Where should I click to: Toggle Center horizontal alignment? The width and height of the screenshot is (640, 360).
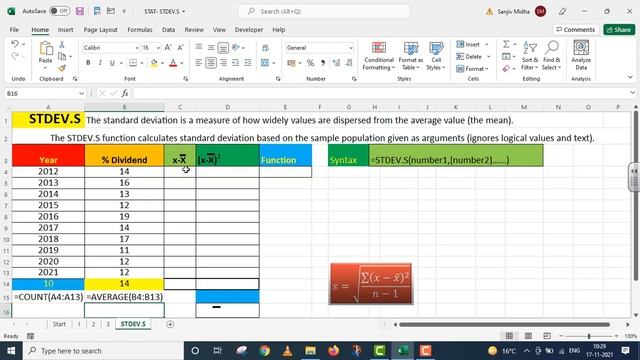coord(211,63)
